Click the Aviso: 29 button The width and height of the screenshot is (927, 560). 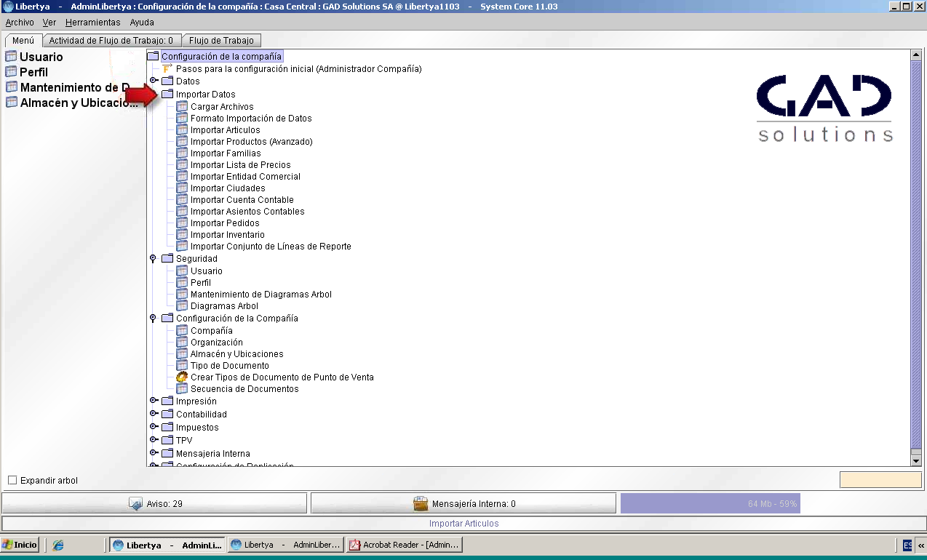[x=154, y=503]
